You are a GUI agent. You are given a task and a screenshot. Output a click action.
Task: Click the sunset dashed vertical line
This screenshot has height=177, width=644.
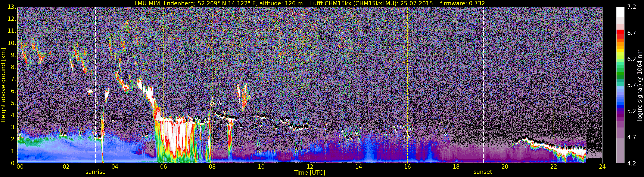[483, 85]
